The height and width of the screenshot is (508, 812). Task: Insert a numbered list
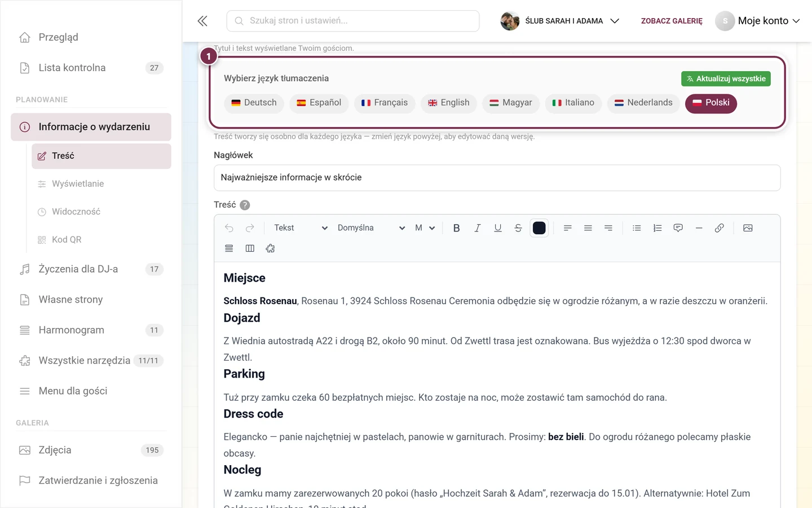[x=657, y=228]
